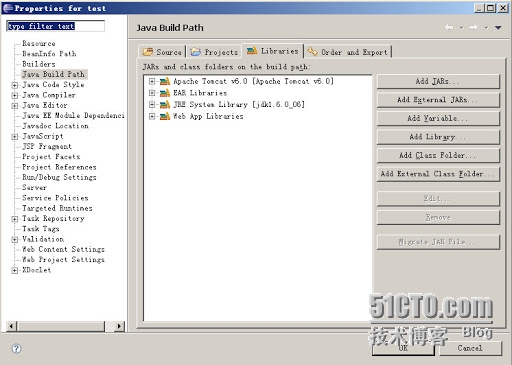Expand the Java Compiler tree node
Screen dimensions: 512x365
point(14,95)
